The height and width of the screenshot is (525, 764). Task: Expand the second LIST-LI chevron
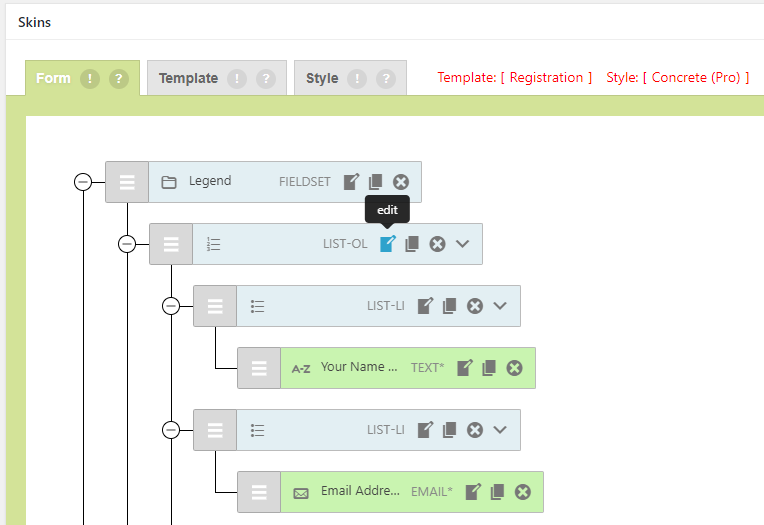(500, 430)
